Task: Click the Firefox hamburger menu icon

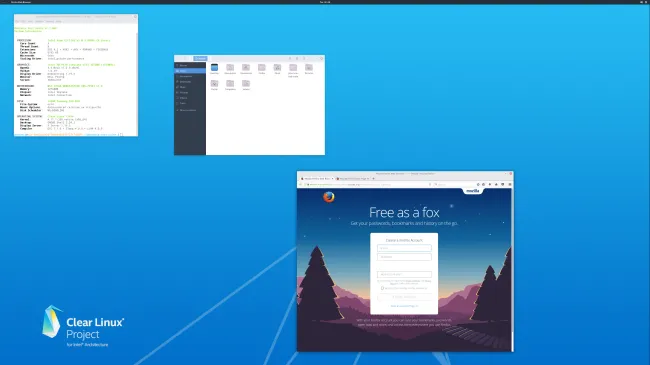Action: click(509, 184)
